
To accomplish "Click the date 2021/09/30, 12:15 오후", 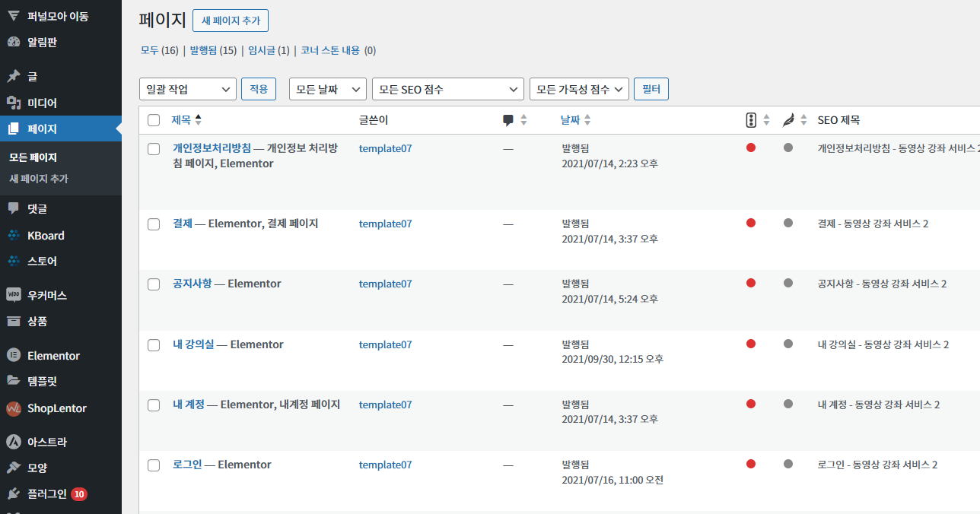I will [612, 359].
